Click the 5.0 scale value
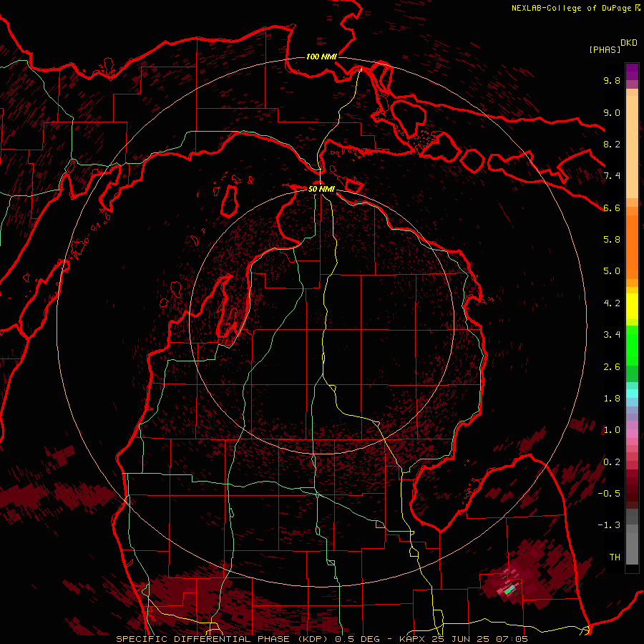 pyautogui.click(x=612, y=271)
